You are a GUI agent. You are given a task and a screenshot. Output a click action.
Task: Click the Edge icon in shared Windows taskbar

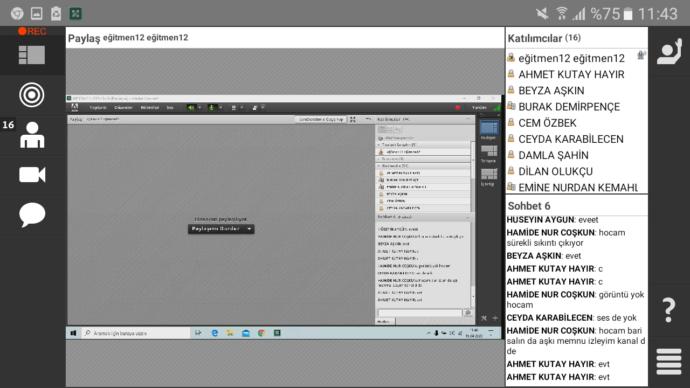pos(214,333)
